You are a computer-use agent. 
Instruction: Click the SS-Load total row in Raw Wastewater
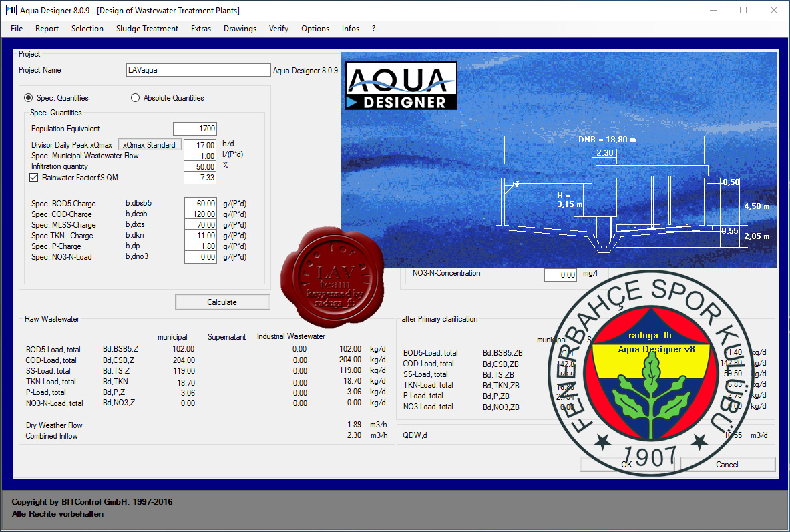click(x=206, y=370)
